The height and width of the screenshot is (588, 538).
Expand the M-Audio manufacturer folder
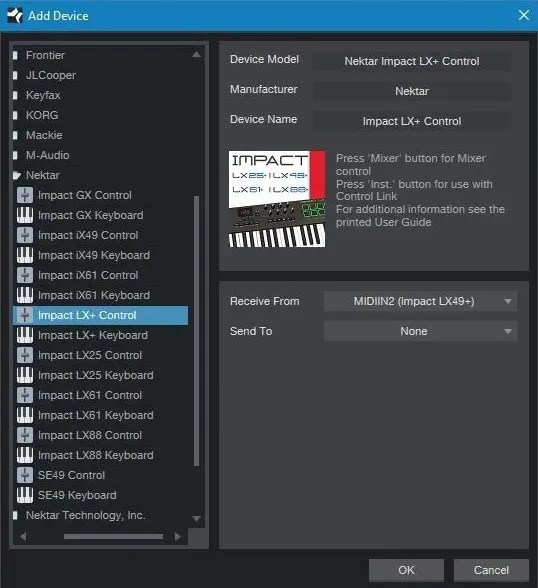click(x=15, y=155)
